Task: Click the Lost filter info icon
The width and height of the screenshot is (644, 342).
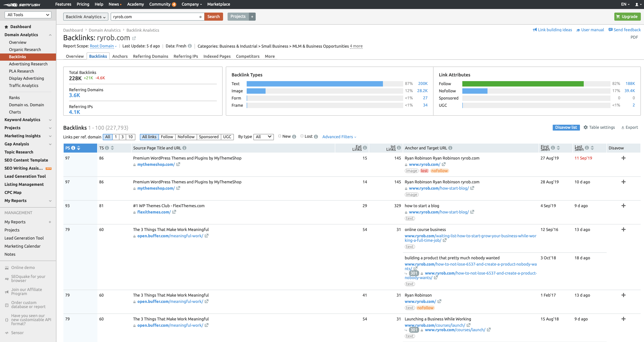Action: pyautogui.click(x=316, y=137)
